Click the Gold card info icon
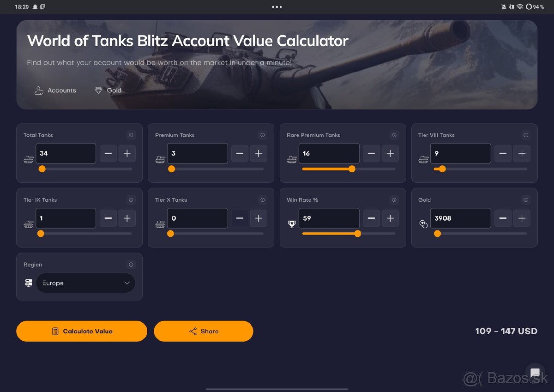This screenshot has height=392, width=554. coord(526,200)
